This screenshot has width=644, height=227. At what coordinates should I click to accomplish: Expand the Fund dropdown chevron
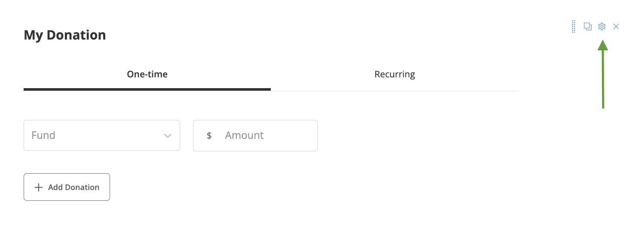coord(168,136)
